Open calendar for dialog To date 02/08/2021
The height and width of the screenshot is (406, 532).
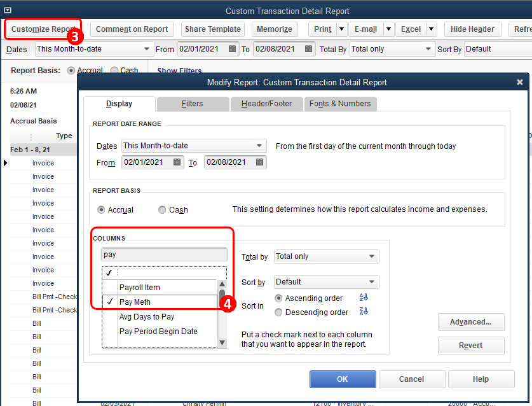(x=259, y=162)
